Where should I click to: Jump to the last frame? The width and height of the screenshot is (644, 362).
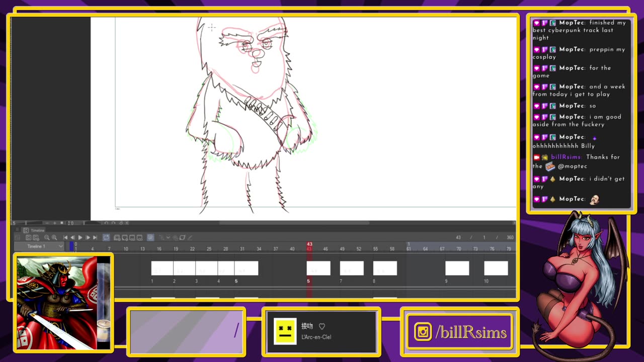[x=95, y=237]
